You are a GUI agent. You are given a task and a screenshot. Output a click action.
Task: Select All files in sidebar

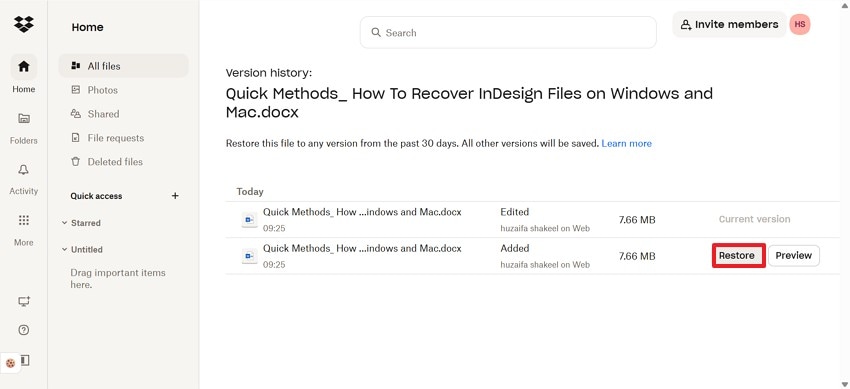pyautogui.click(x=124, y=66)
